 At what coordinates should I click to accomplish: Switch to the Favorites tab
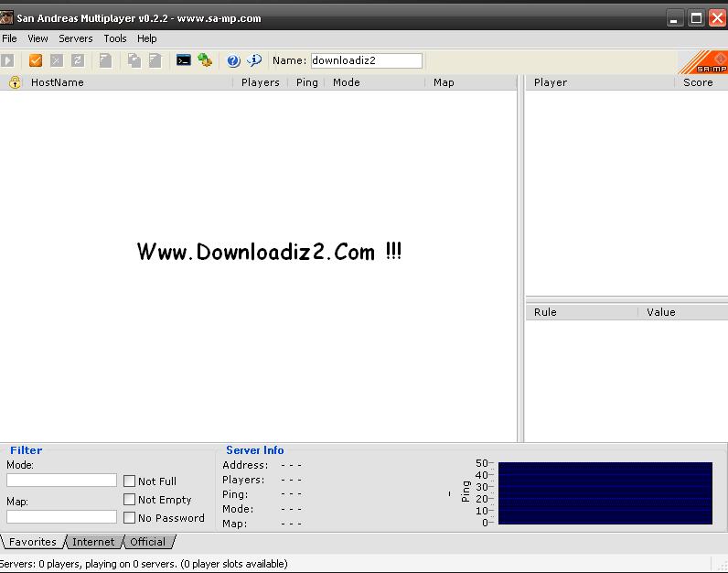[33, 542]
